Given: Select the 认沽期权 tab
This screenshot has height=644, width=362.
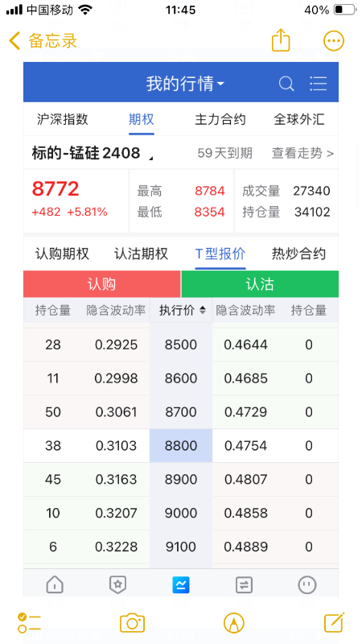Looking at the screenshot, I should point(142,254).
